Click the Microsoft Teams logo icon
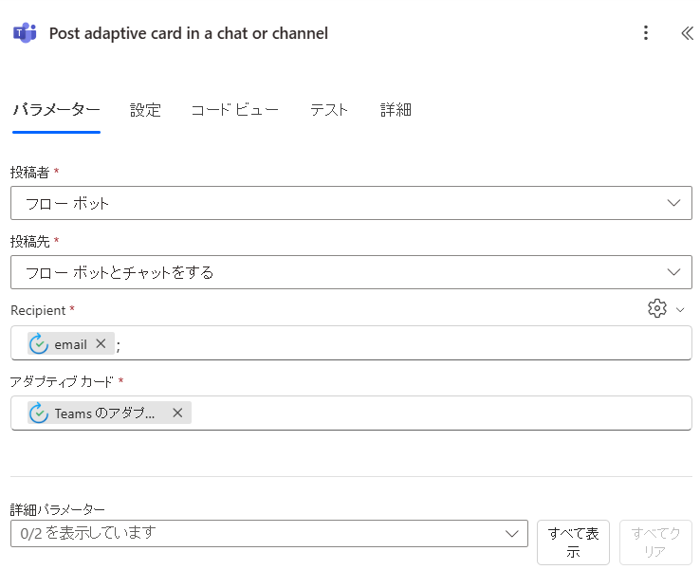The height and width of the screenshot is (588, 700). click(25, 32)
